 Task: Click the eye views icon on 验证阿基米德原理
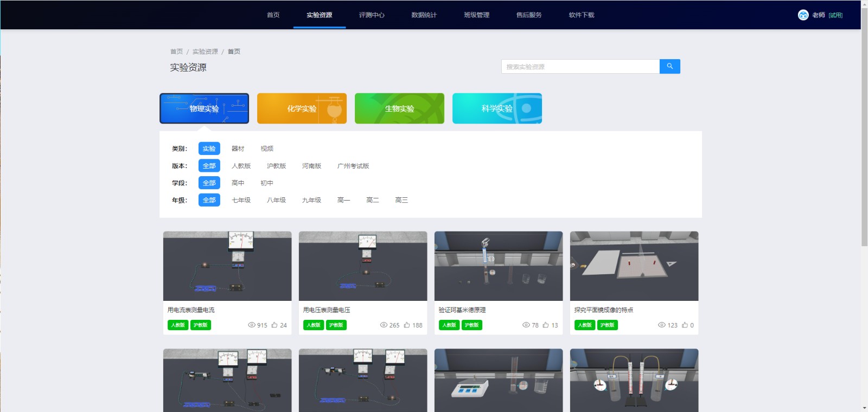pyautogui.click(x=526, y=325)
